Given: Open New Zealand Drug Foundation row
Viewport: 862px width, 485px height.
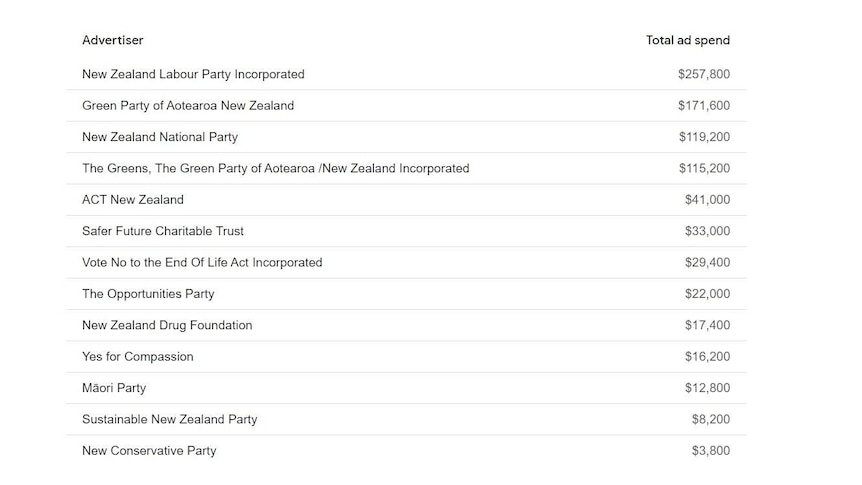Looking at the screenshot, I should coord(406,325).
